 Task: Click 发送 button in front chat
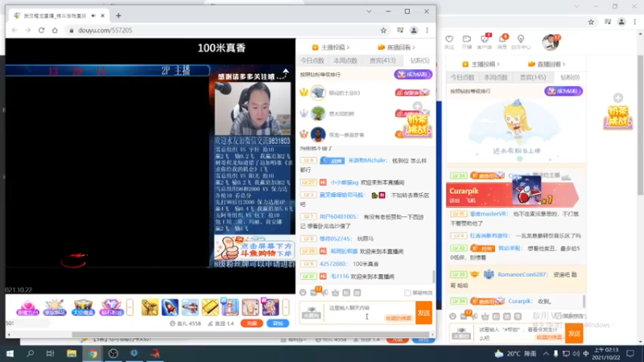coord(424,313)
